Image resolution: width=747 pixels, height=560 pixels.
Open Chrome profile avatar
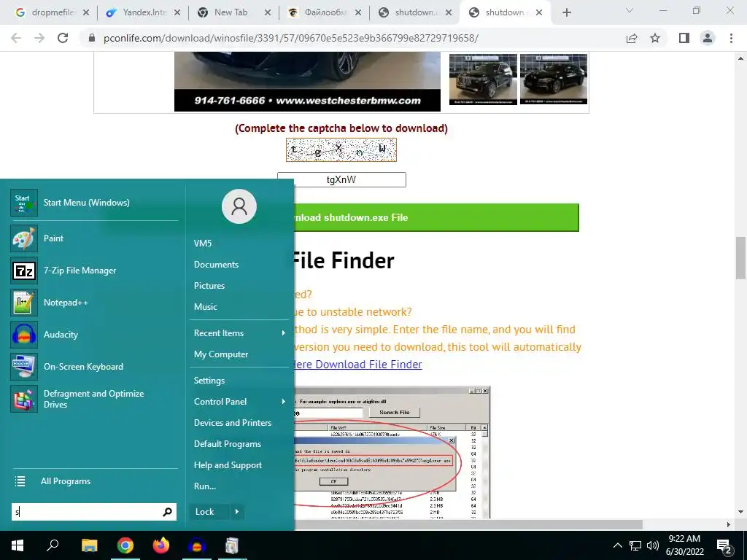(x=708, y=38)
